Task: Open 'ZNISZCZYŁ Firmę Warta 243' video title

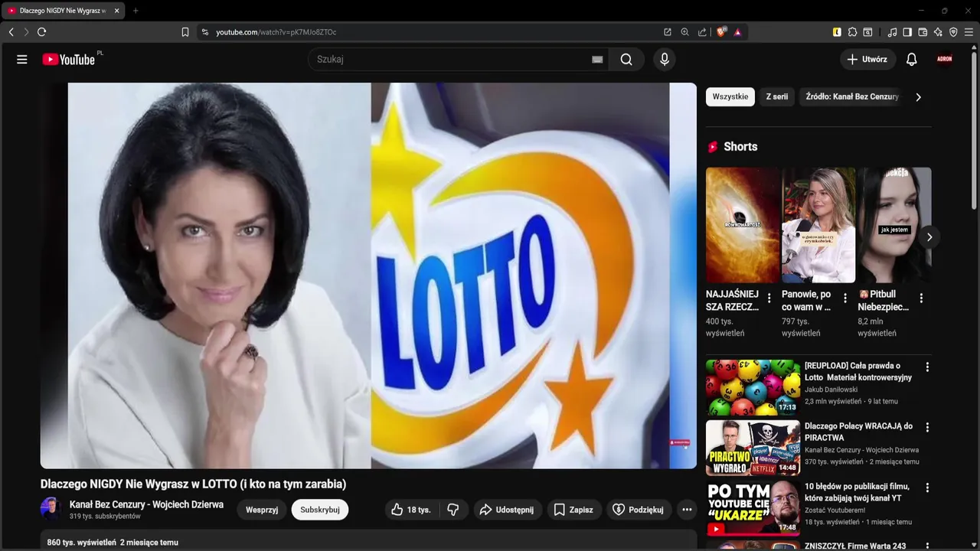Action: (x=855, y=546)
